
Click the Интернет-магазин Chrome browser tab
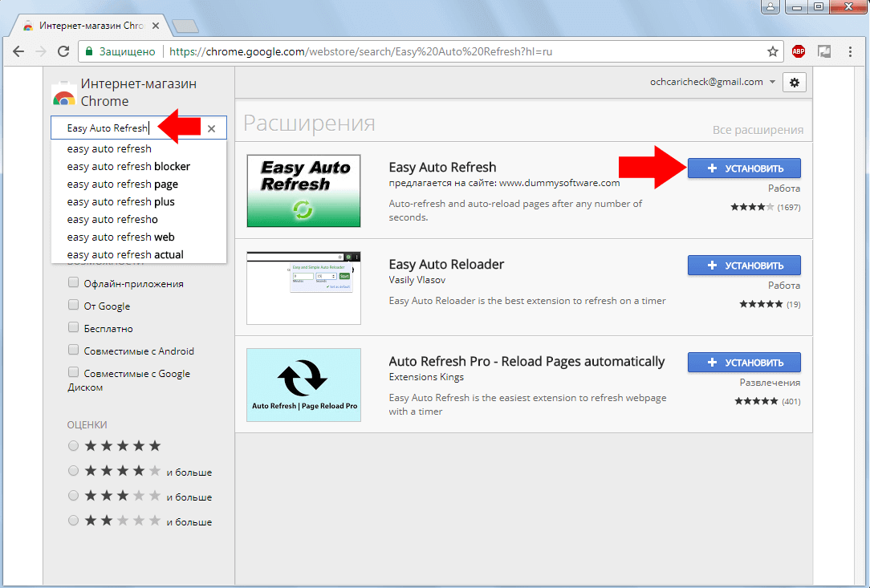tap(91, 26)
